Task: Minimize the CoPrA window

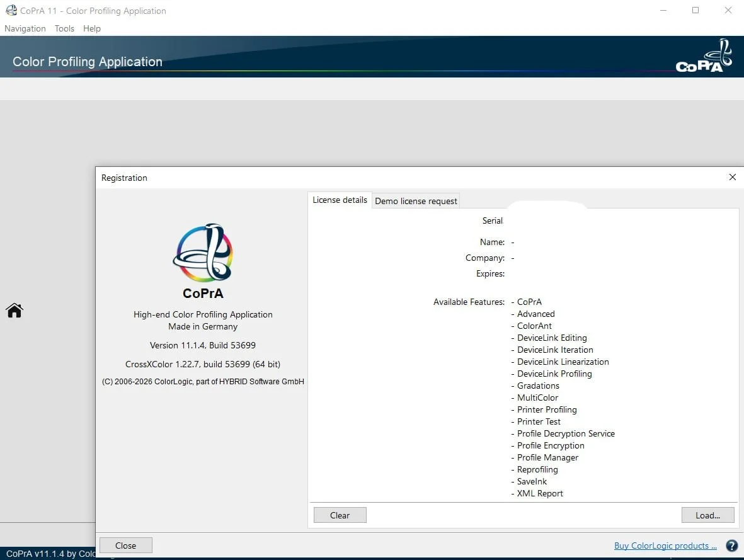Action: tap(663, 10)
